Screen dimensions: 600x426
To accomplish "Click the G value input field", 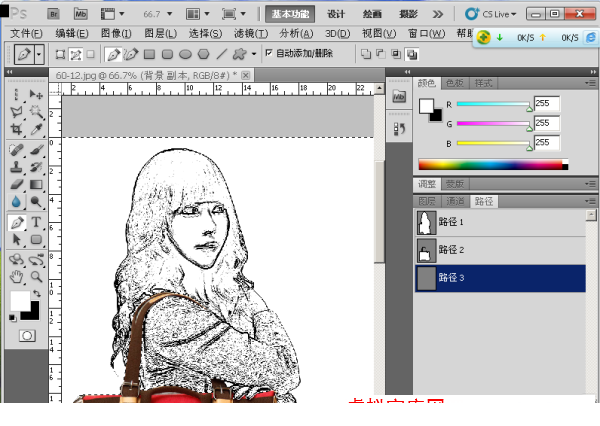I will 546,123.
